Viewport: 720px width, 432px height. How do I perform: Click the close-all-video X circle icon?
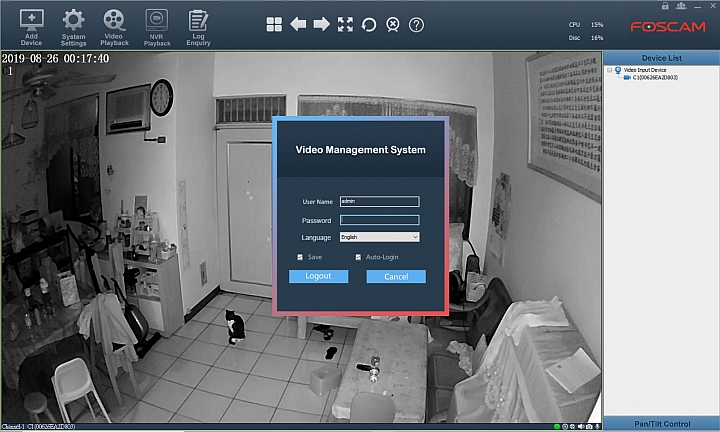click(393, 24)
